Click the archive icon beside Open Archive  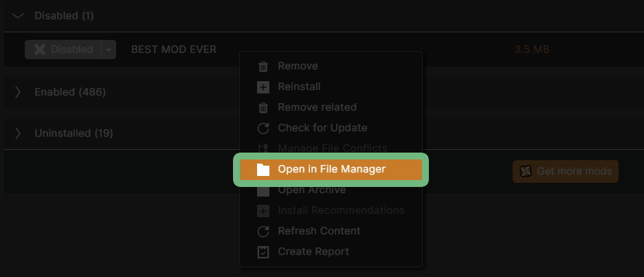pyautogui.click(x=263, y=190)
